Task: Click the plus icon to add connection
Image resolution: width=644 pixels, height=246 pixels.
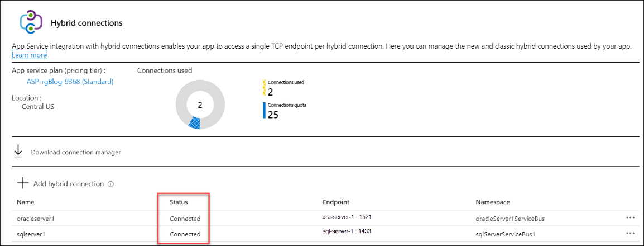Action: 22,183
